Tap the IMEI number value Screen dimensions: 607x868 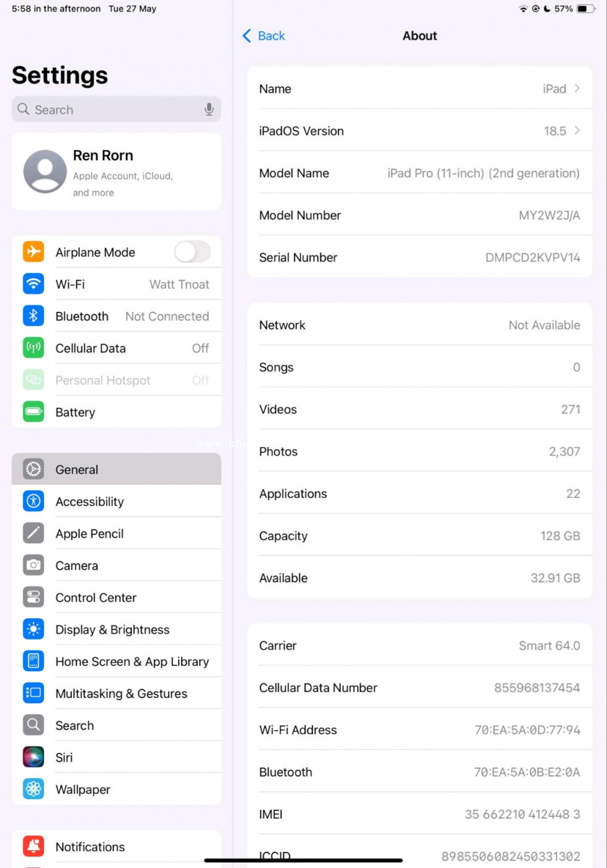click(523, 814)
